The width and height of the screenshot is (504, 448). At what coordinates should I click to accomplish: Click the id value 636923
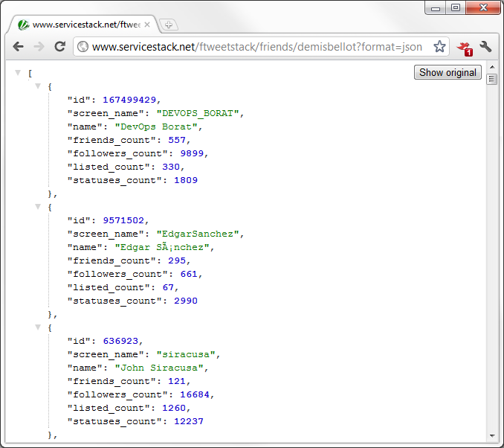click(x=120, y=341)
